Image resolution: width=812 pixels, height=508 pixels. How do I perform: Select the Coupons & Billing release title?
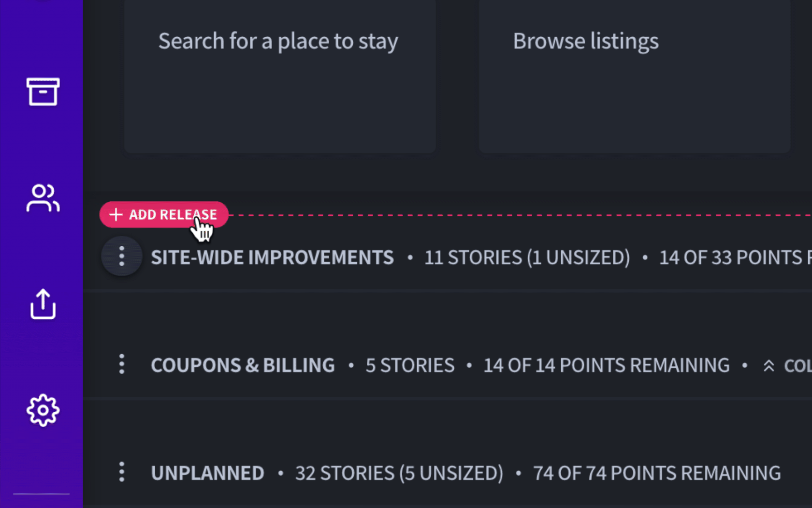[x=243, y=365]
